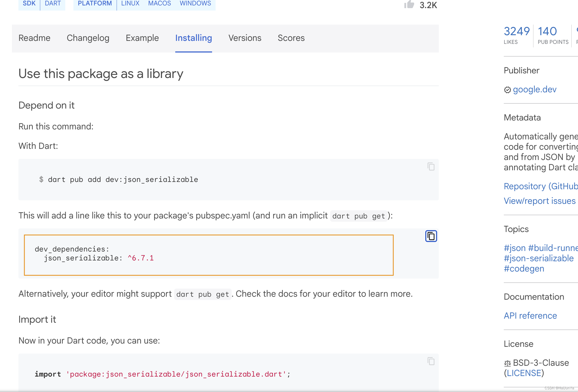Click the verified publisher badge icon
This screenshot has height=392, width=578.
(507, 90)
